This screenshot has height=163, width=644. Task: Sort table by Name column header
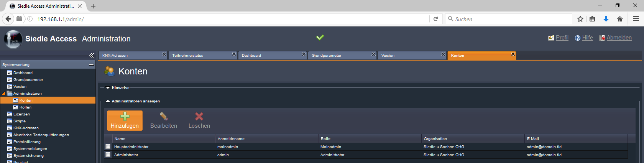163,138
